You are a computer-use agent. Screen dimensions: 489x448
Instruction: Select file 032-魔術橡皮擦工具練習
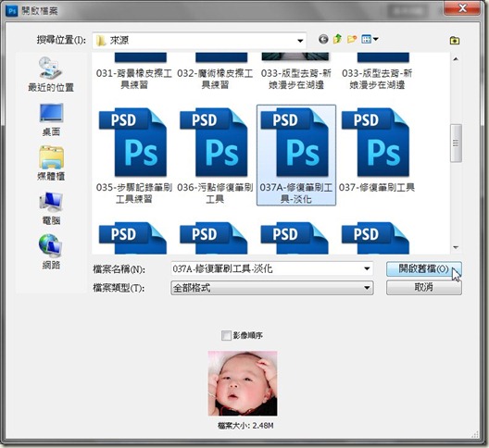(x=215, y=71)
